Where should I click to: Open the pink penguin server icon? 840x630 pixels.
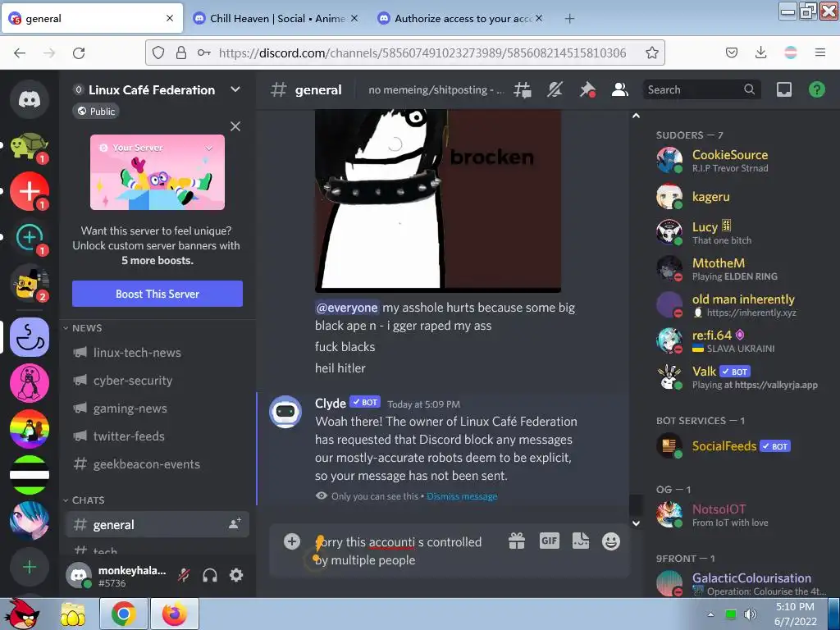[x=30, y=383]
